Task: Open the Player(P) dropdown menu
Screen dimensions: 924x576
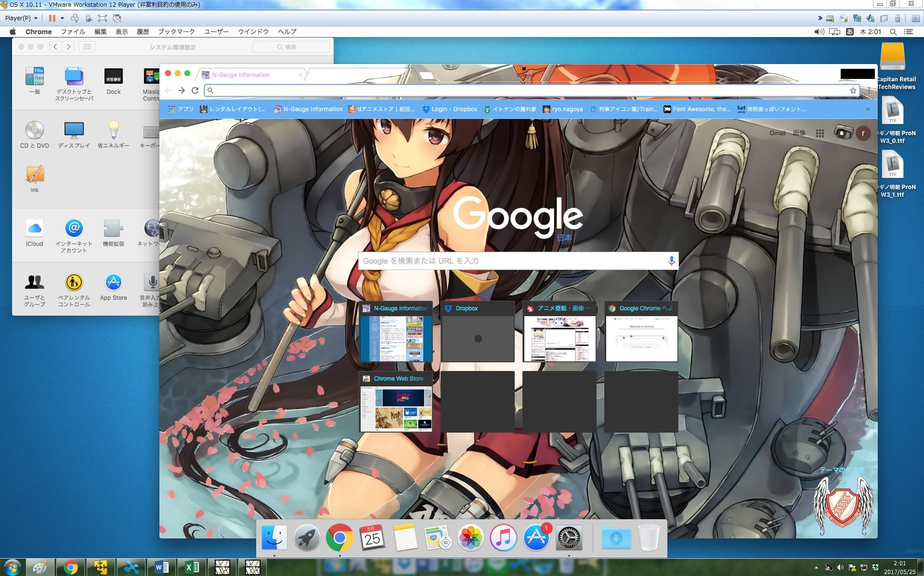Action: point(21,18)
